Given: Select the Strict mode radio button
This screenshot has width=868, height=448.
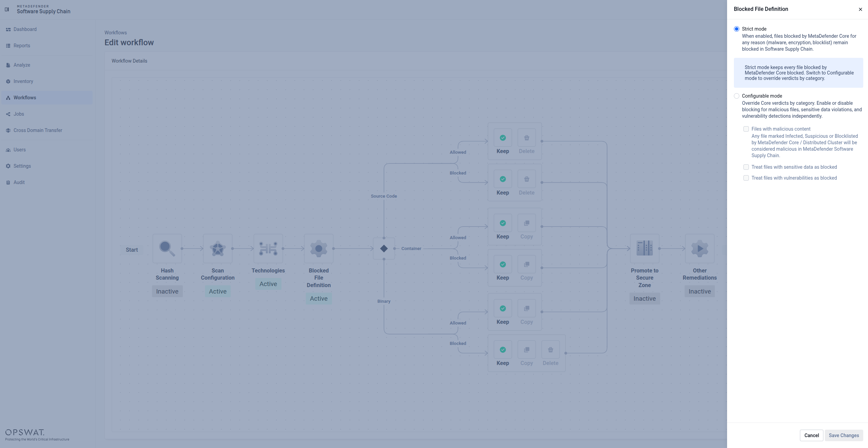Looking at the screenshot, I should [737, 29].
